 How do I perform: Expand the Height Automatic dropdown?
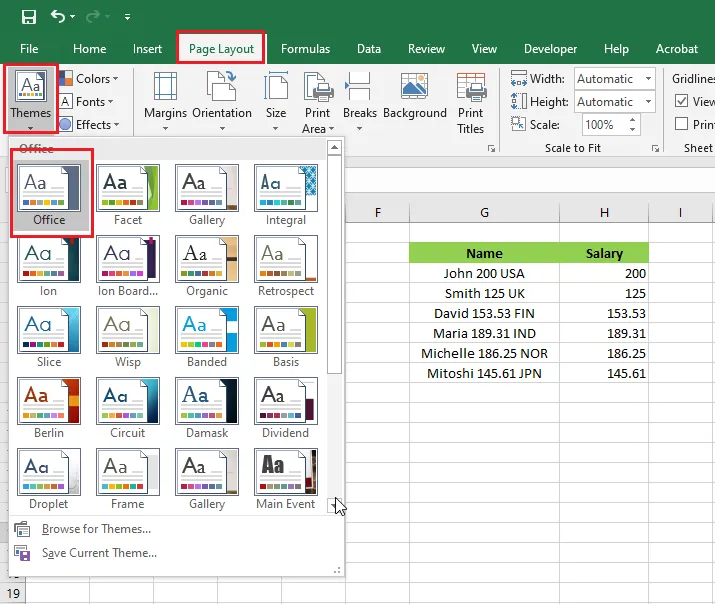(x=648, y=102)
